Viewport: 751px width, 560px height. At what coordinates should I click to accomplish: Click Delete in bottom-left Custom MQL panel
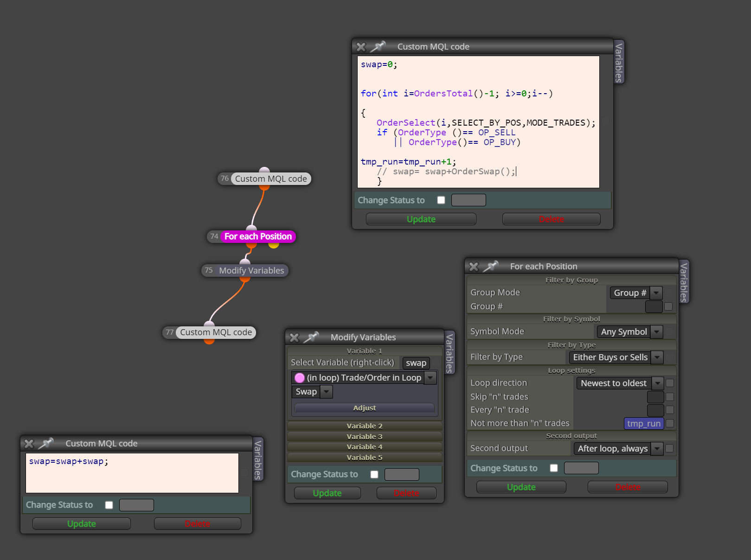198,523
